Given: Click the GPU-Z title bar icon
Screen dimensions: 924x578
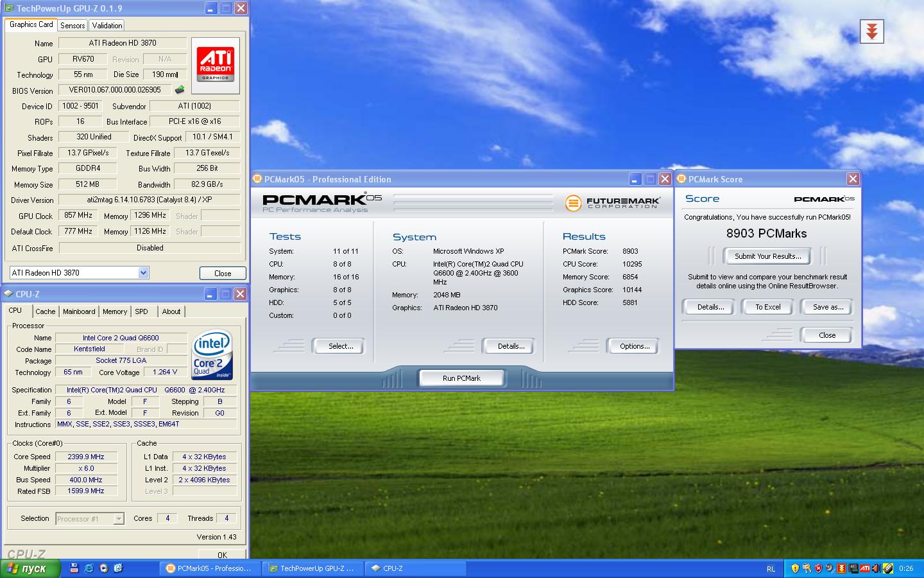Looking at the screenshot, I should click(9, 8).
